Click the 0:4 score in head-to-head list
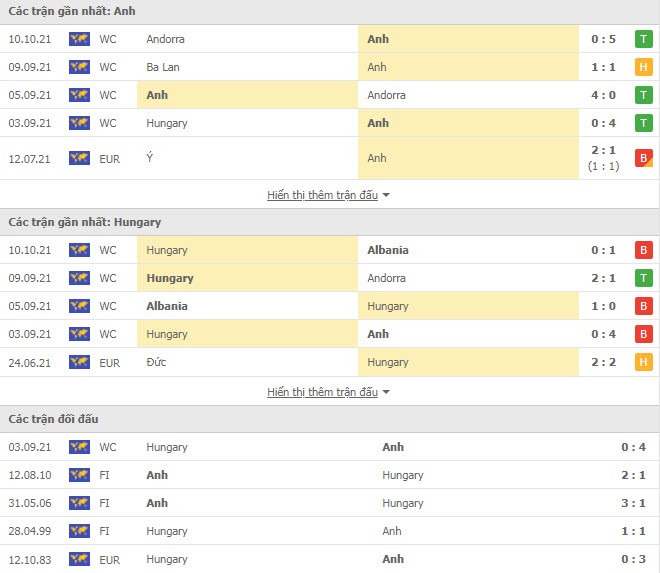The height and width of the screenshot is (573, 660). pyautogui.click(x=633, y=447)
